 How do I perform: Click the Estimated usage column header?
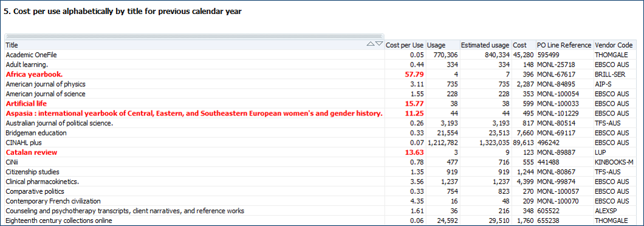tap(485, 45)
